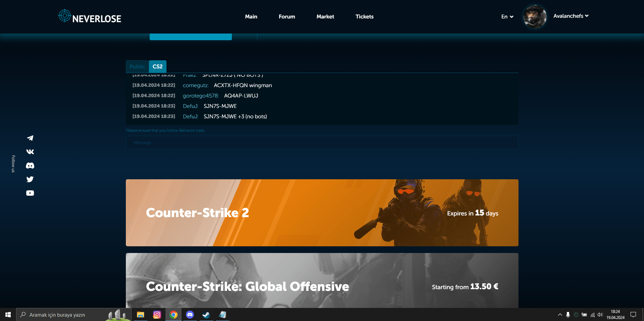
Task: Click the Avalanchefs profile avatar
Action: [x=535, y=16]
